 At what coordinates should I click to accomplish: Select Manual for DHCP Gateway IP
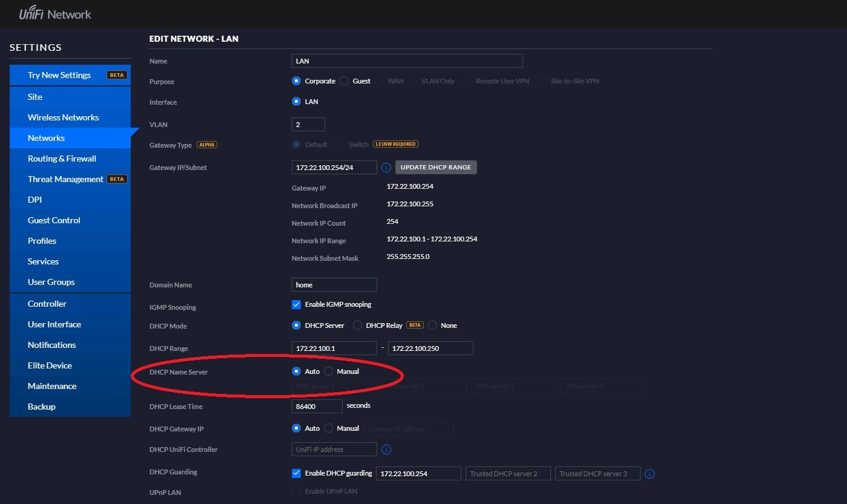tap(329, 428)
